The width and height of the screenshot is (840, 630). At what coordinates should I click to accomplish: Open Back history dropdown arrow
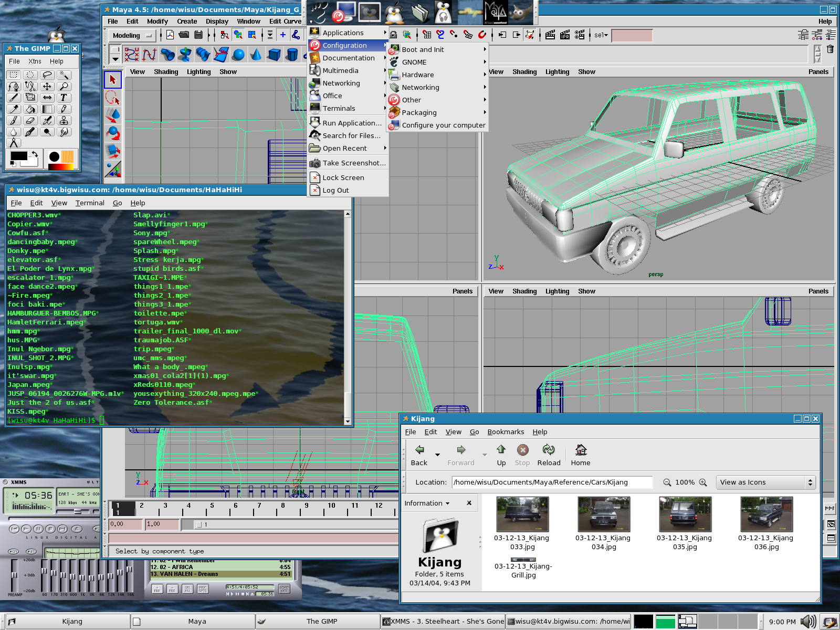(437, 455)
